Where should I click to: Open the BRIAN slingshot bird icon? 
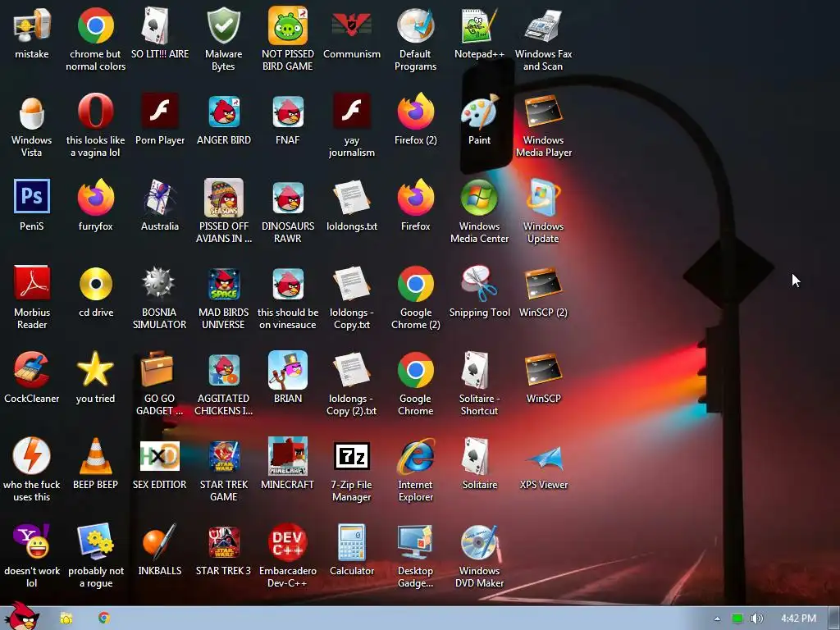pos(288,370)
